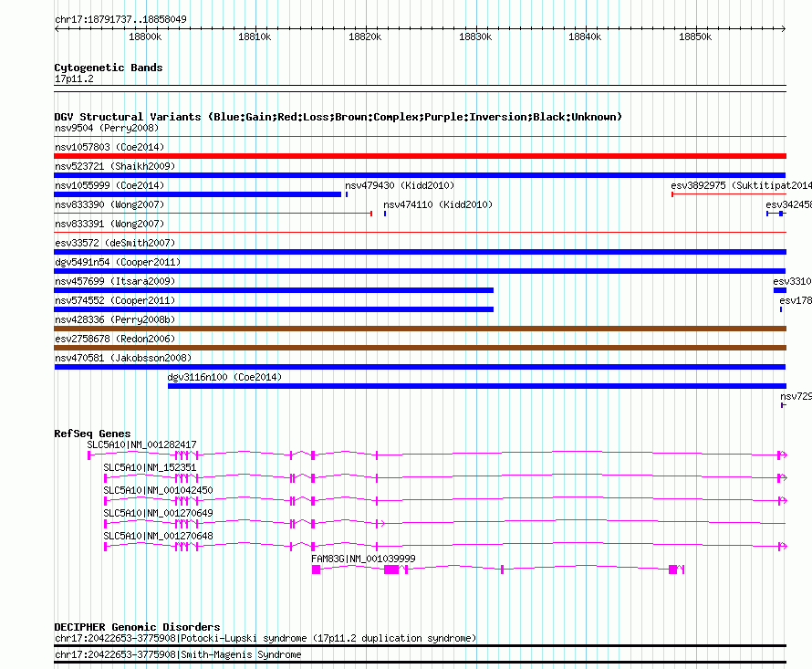812x669 pixels.
Task: Select the Smith-Magenis Syndrome DECIPHER entry
Action: pyautogui.click(x=178, y=654)
